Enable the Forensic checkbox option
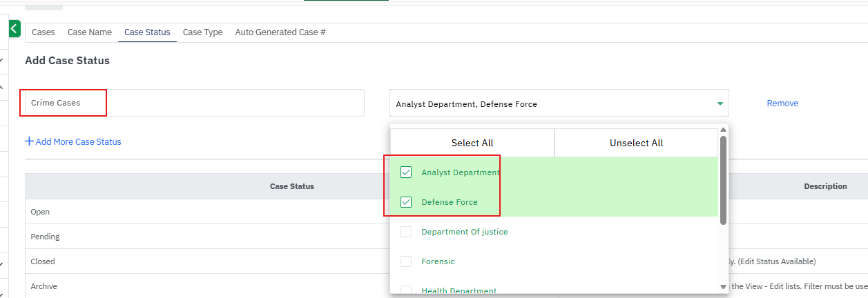This screenshot has width=868, height=298. click(406, 261)
